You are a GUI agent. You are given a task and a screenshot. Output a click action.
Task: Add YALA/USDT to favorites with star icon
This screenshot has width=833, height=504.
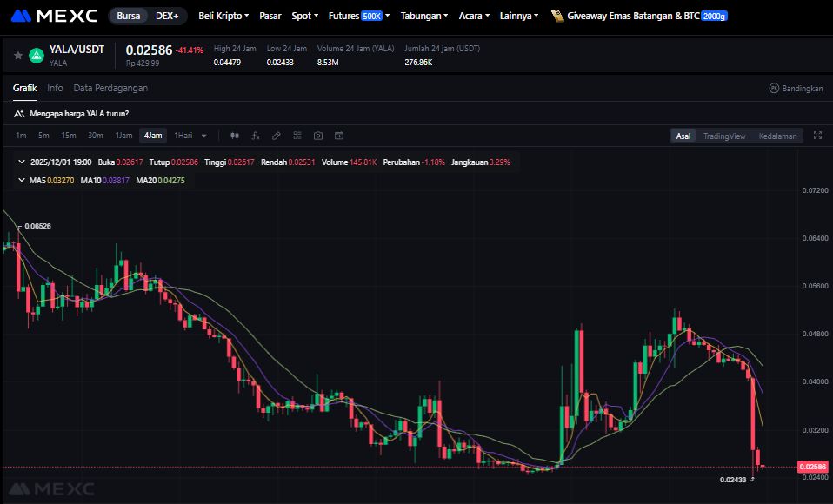coord(18,55)
